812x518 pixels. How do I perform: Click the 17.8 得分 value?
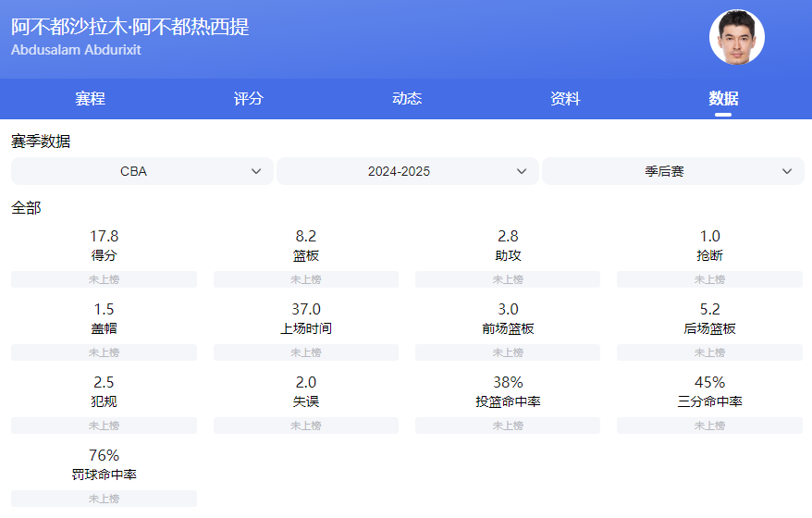point(105,236)
